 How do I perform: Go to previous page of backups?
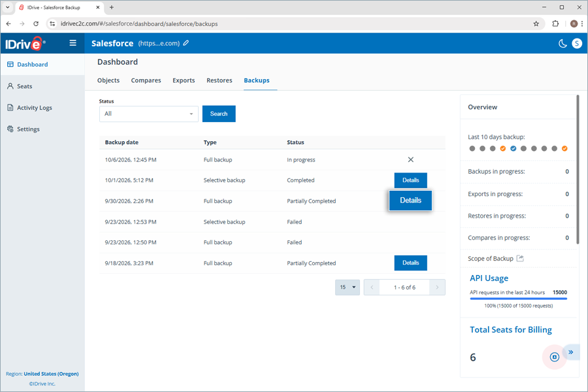(x=372, y=287)
